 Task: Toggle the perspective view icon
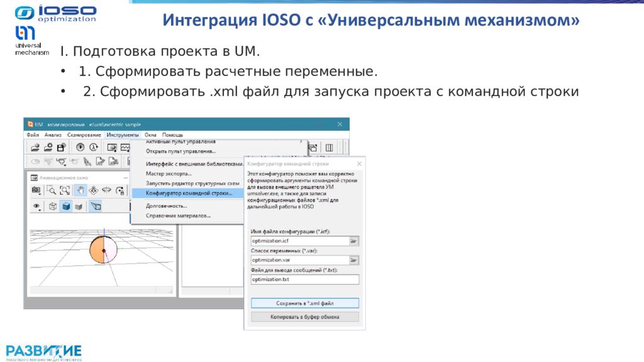pos(96,206)
